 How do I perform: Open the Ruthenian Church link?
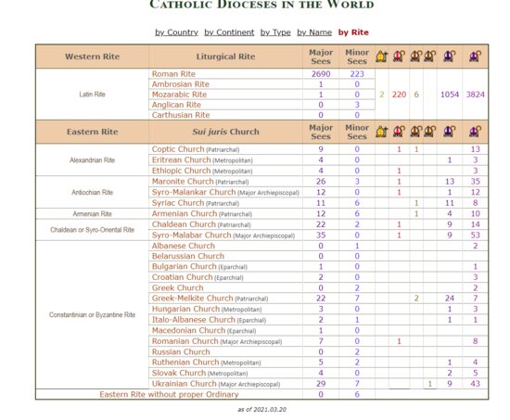(x=185, y=363)
